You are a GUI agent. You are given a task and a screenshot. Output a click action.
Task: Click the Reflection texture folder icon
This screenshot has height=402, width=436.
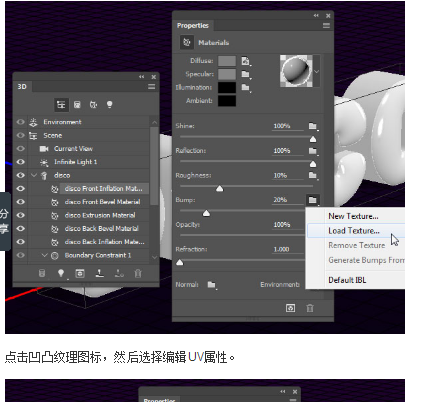click(313, 151)
